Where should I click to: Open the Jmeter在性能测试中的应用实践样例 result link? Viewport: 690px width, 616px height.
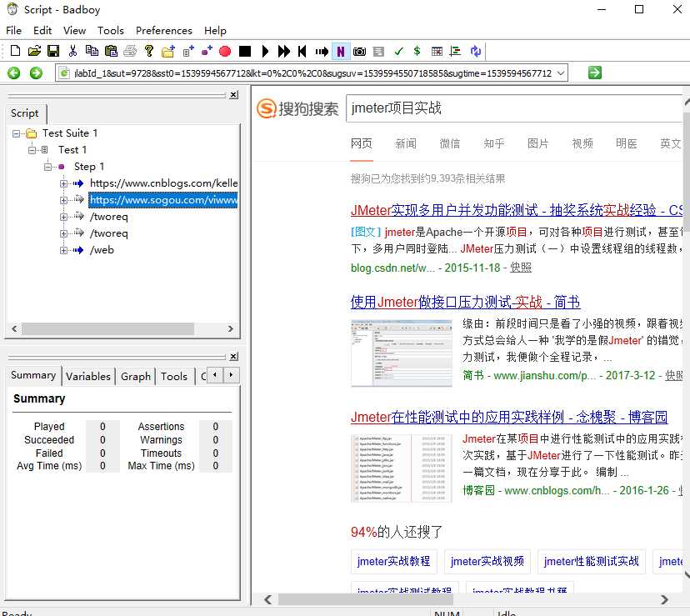point(509,417)
